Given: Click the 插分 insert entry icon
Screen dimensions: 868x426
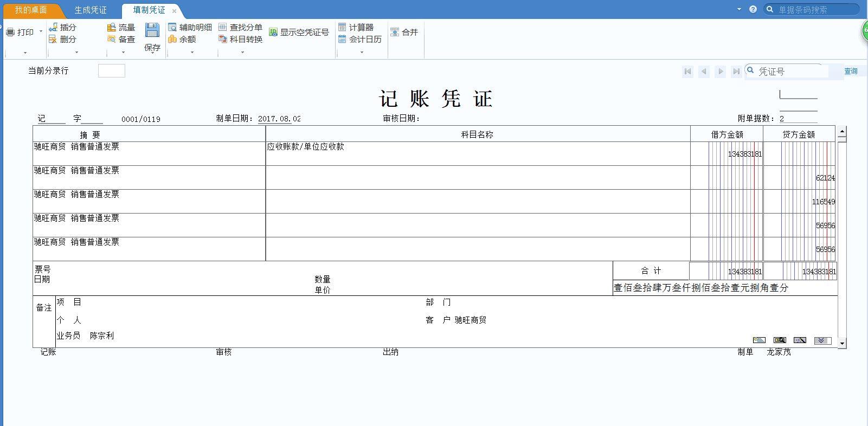Looking at the screenshot, I should [x=53, y=27].
